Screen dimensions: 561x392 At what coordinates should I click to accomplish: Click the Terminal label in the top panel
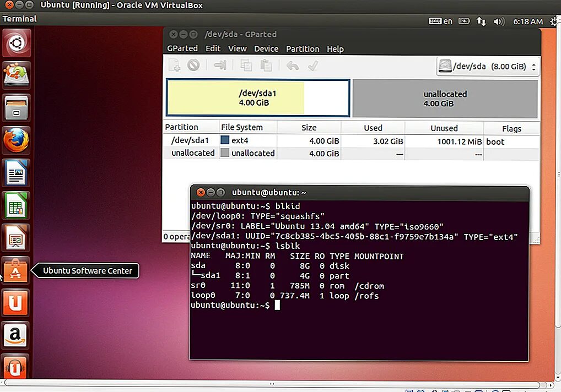19,19
